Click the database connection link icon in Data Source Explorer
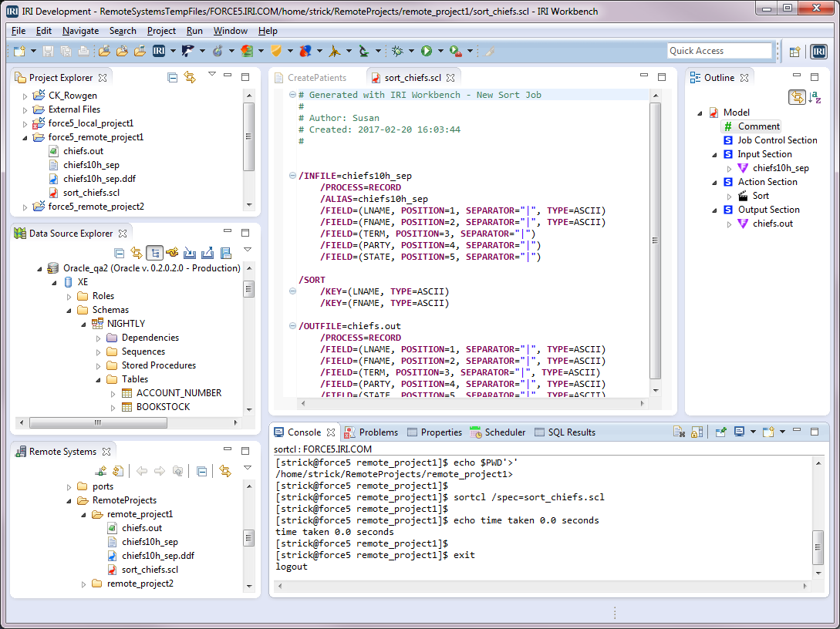Viewport: 840px width, 629px height. tap(172, 253)
